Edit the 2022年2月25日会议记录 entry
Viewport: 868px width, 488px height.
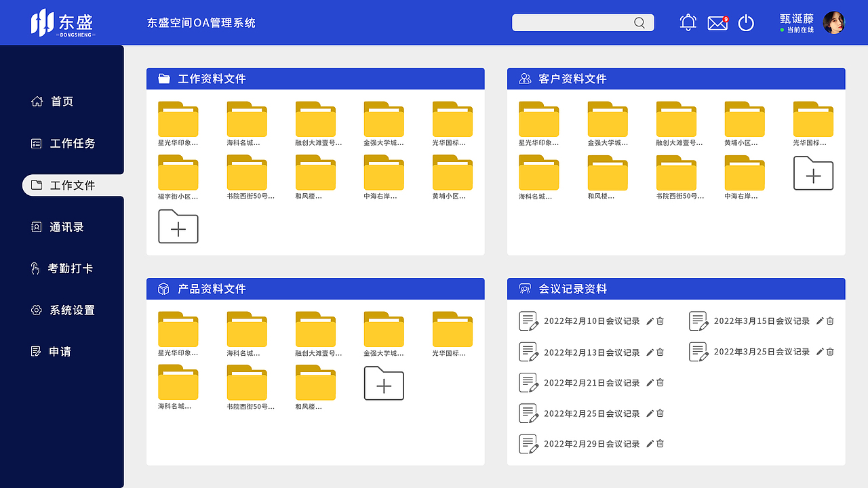650,413
